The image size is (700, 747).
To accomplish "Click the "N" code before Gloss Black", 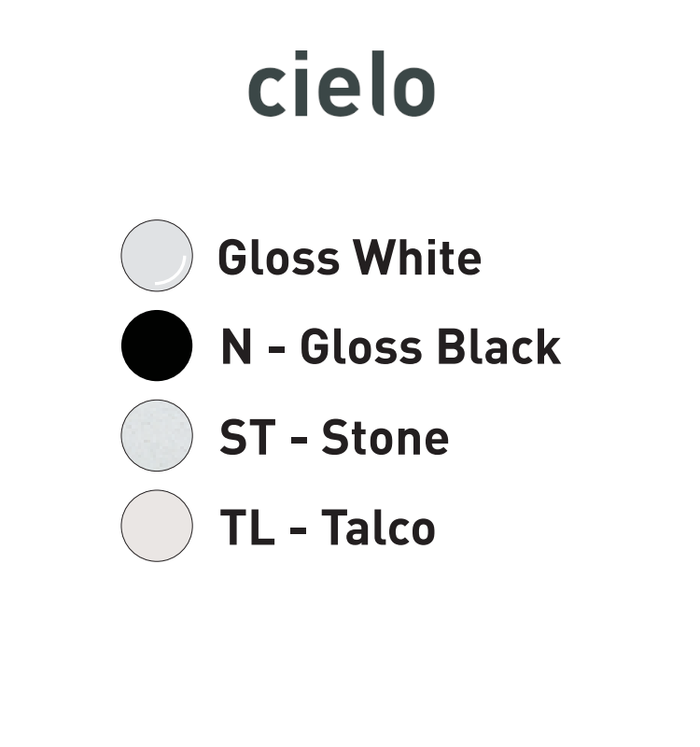I will pos(237,346).
